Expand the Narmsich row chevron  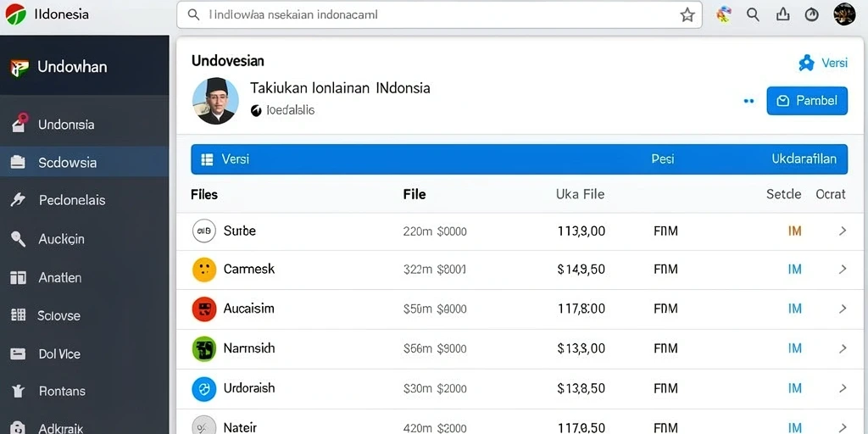pos(843,348)
